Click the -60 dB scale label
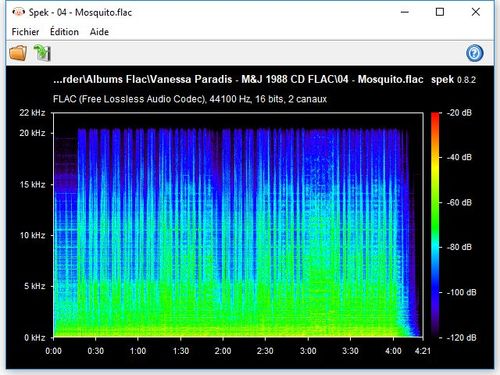This screenshot has height=375, width=500. 459,202
